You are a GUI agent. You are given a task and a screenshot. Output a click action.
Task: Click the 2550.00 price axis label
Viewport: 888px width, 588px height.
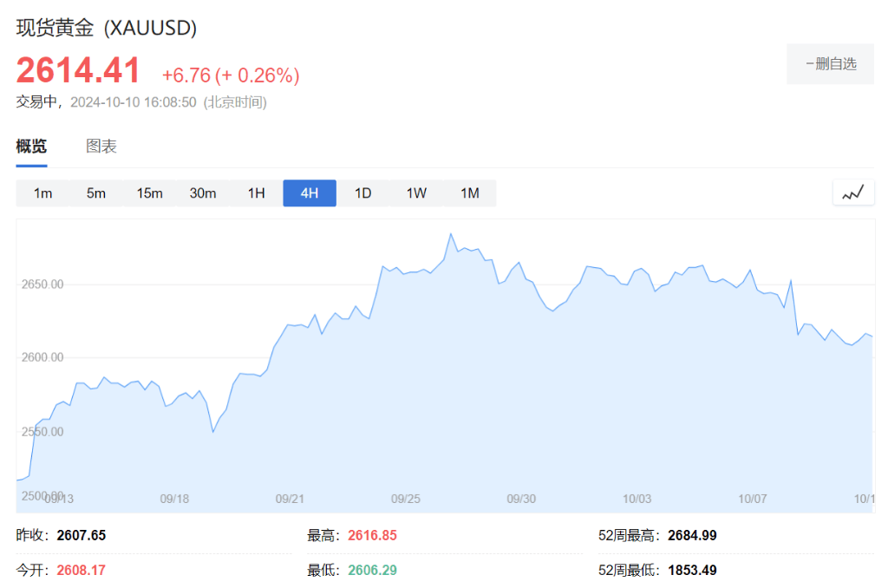tap(42, 432)
